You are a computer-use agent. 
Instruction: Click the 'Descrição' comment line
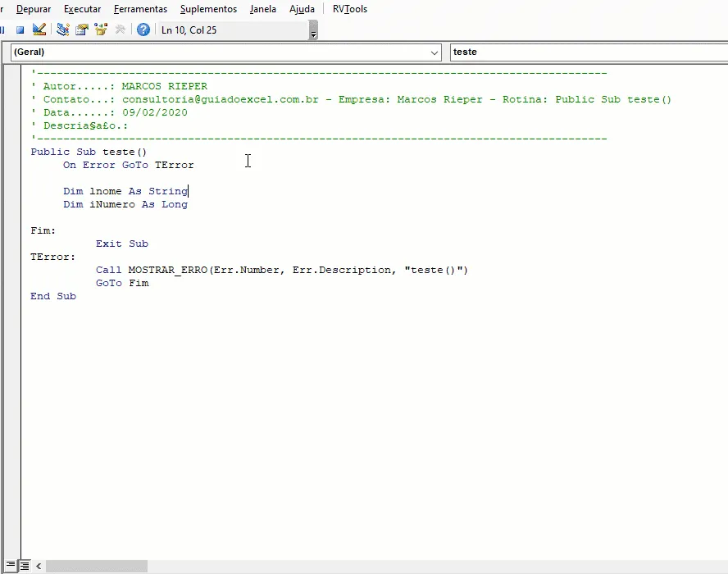click(x=79, y=125)
